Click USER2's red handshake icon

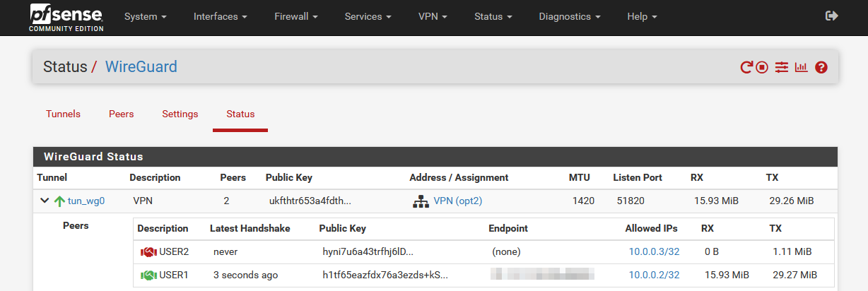tap(148, 251)
